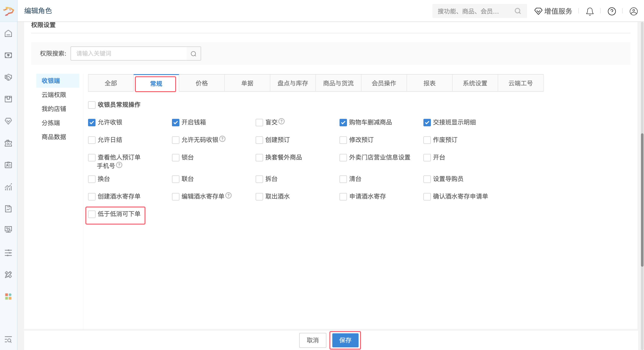Select 云端权限 in the left list
Viewport: 644px width, 350px height.
(54, 95)
